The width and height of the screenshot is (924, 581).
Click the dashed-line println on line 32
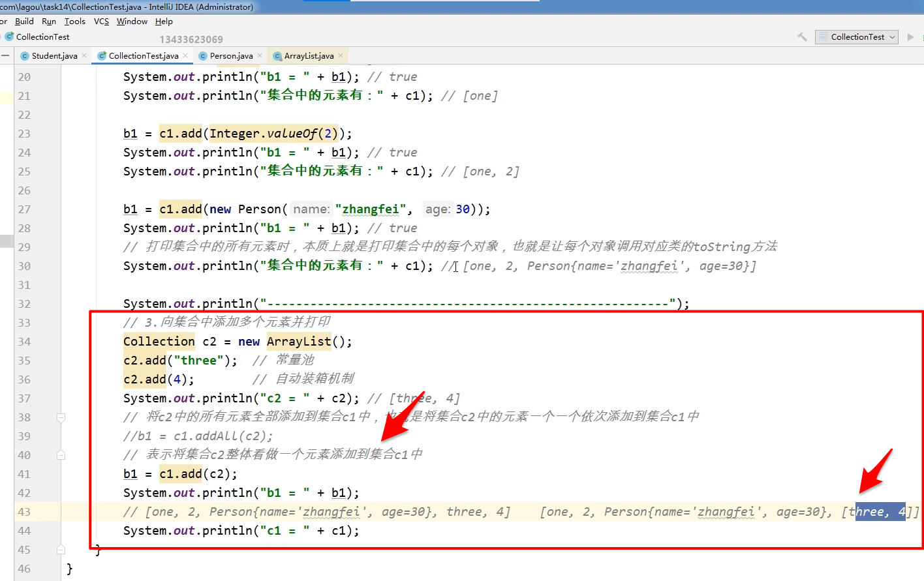(406, 304)
